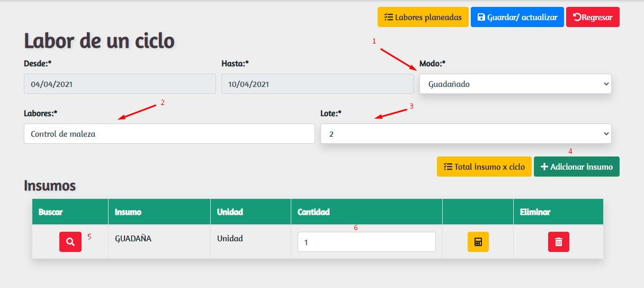Open the yellow calculator for GUADAÑA
Screen dimensions: 644x288
(478, 242)
